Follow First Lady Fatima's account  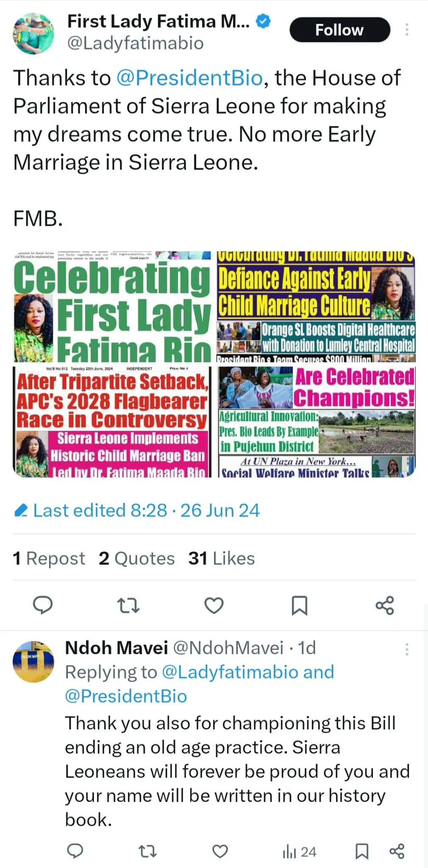(339, 30)
